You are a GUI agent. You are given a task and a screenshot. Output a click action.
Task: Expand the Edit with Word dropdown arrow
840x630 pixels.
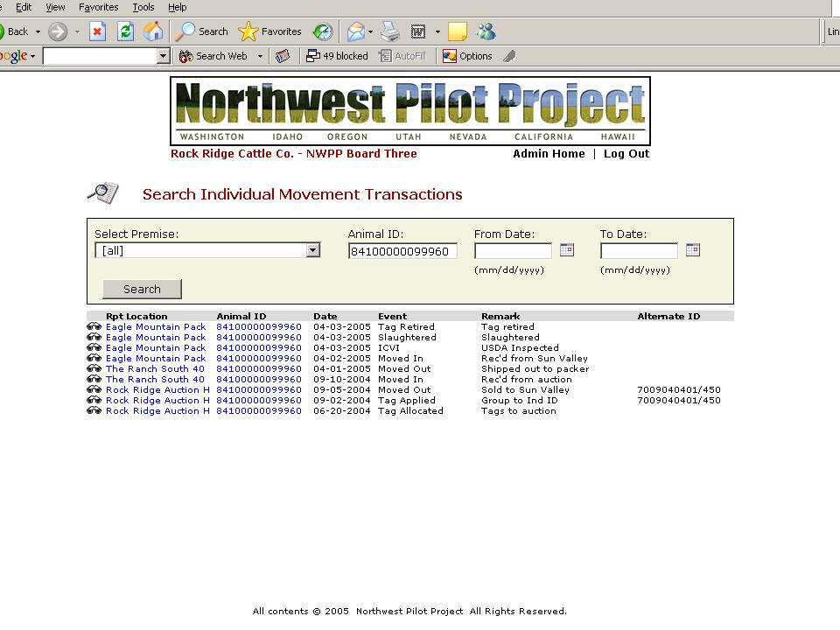tap(437, 31)
